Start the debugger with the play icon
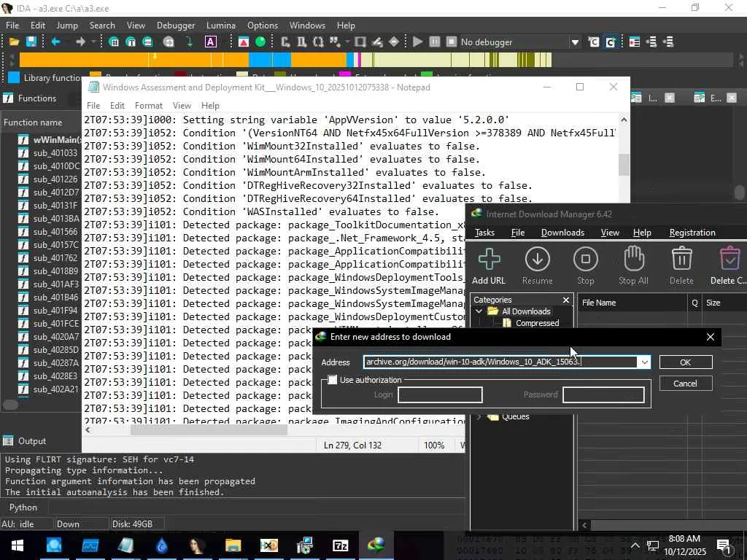Screen dimensions: 747x560 click(x=418, y=42)
